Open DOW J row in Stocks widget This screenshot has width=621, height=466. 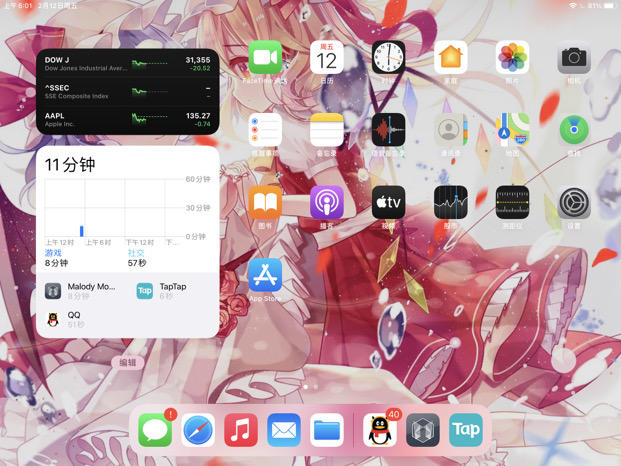pos(128,63)
